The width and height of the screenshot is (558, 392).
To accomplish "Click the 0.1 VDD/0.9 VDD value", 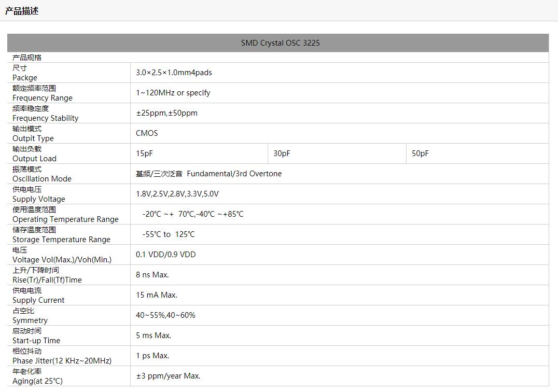I will click(165, 255).
